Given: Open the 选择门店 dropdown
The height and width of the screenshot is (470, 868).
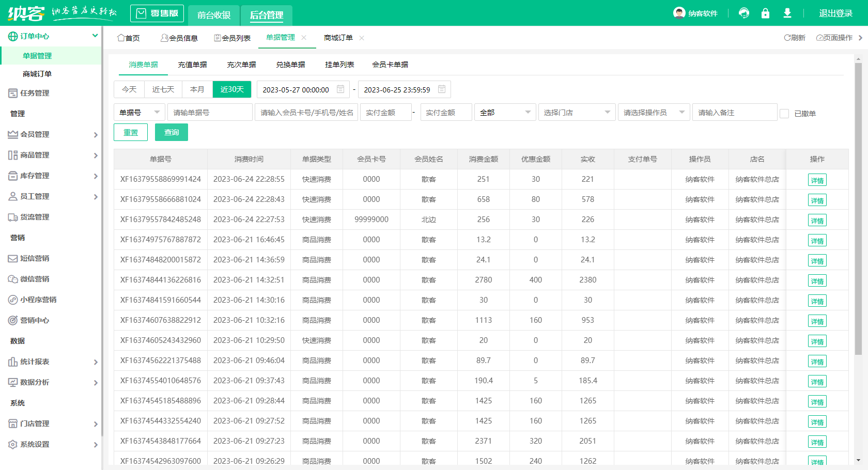Looking at the screenshot, I should [x=577, y=112].
